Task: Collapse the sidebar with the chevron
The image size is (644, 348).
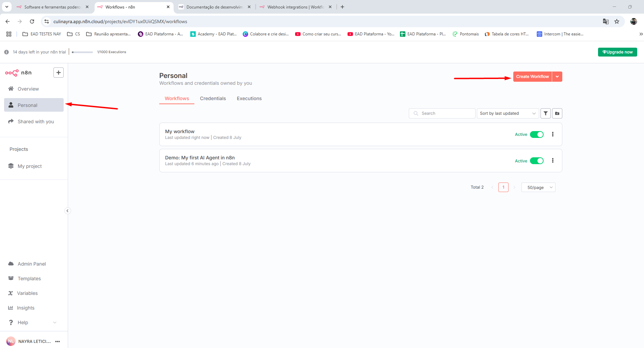Action: [x=68, y=211]
